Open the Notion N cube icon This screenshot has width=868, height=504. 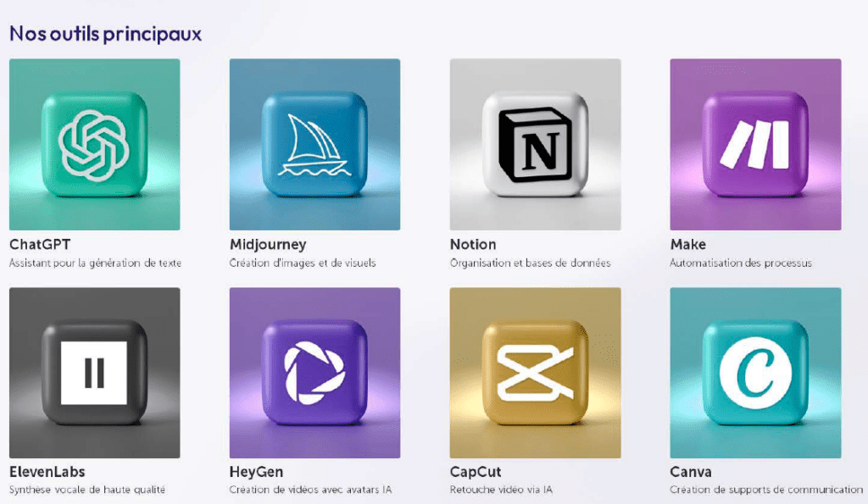click(x=536, y=144)
